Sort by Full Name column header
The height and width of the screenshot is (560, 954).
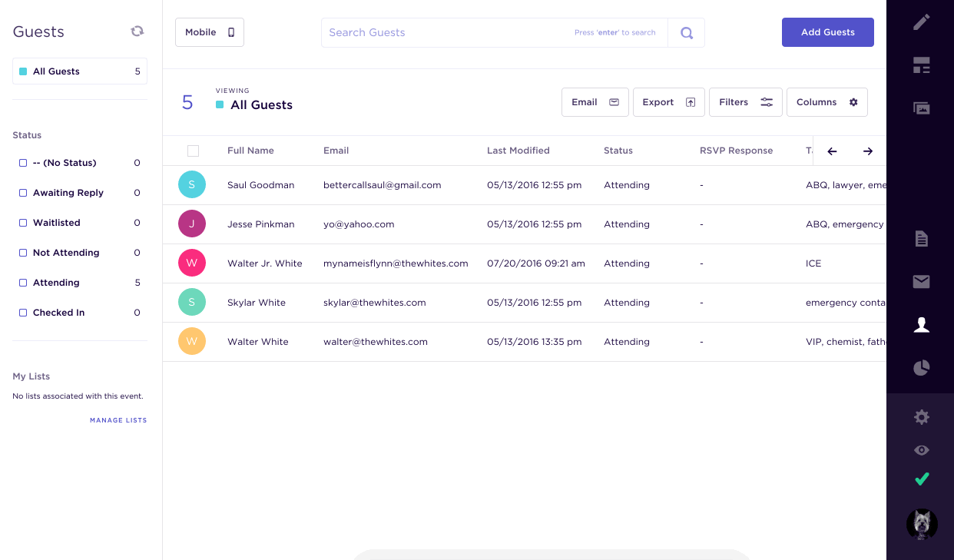coord(250,151)
